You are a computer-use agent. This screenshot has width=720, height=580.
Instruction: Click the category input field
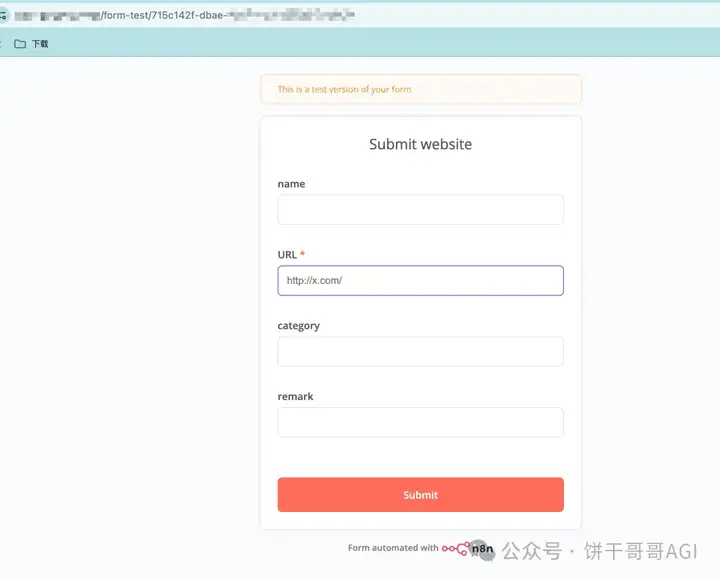[420, 351]
